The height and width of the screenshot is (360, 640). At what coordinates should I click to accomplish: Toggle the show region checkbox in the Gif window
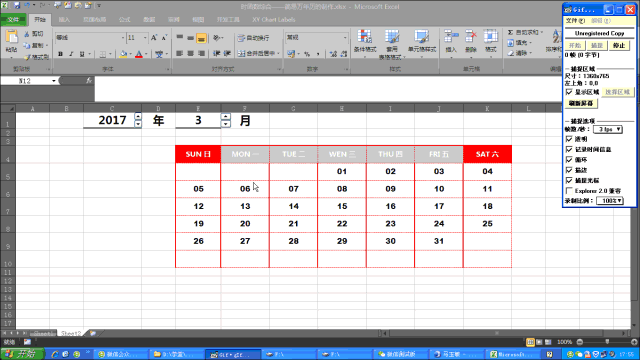click(x=569, y=92)
